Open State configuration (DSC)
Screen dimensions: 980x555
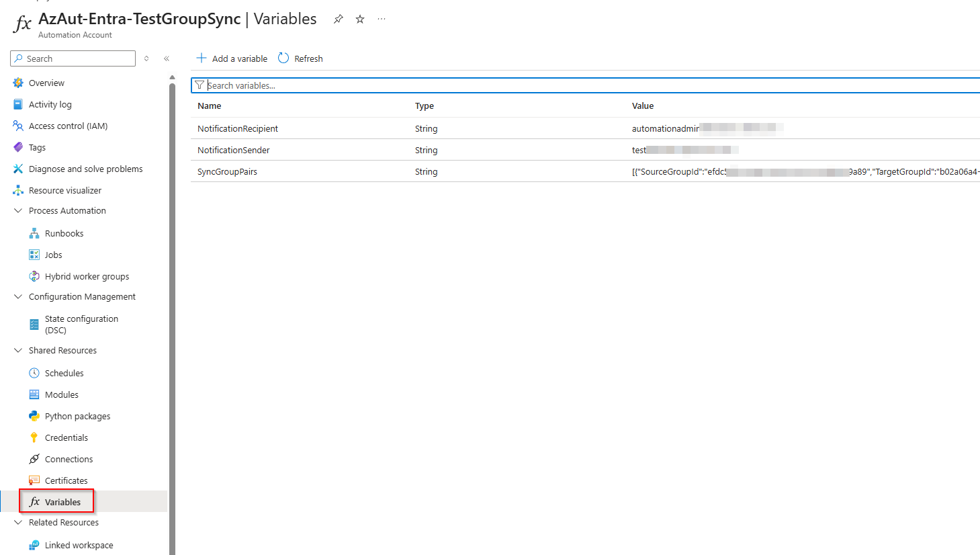point(81,325)
